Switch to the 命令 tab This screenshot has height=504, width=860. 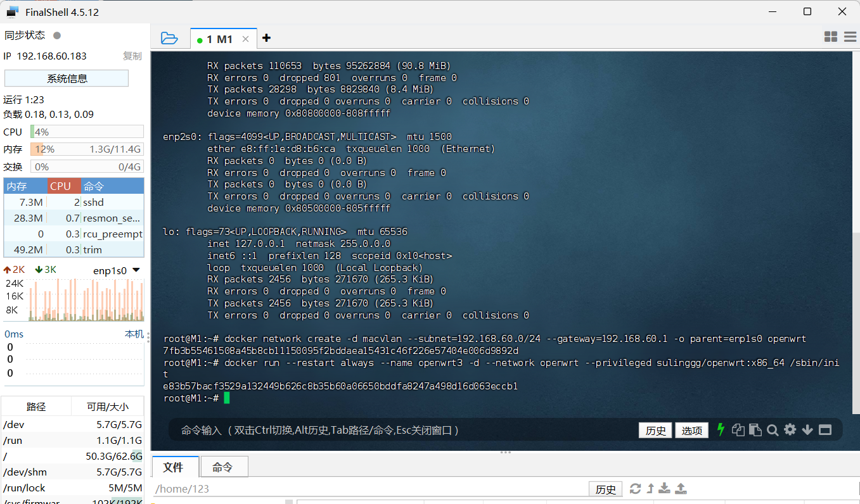click(x=222, y=467)
